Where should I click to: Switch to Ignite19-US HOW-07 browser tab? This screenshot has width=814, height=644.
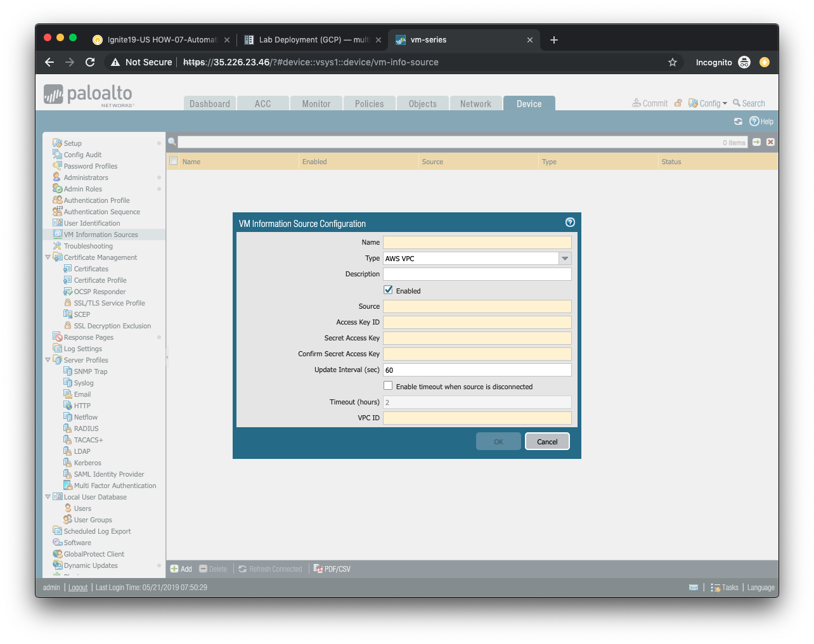(x=161, y=40)
